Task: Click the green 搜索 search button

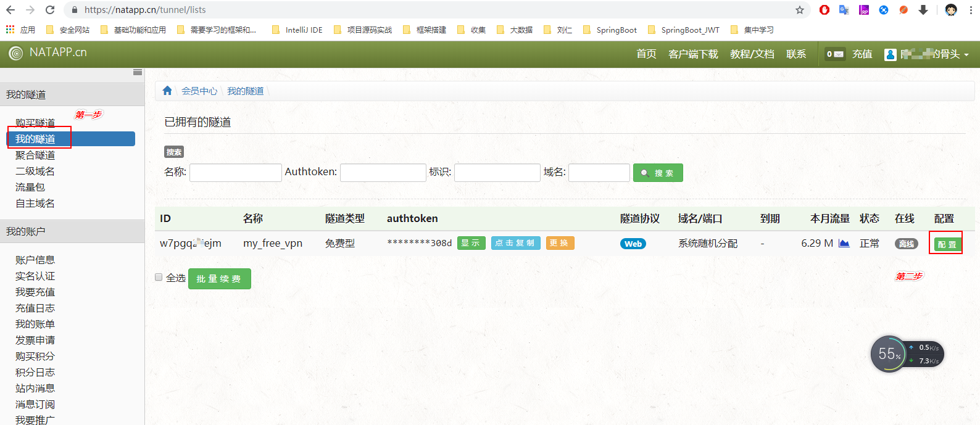Action: tap(658, 173)
